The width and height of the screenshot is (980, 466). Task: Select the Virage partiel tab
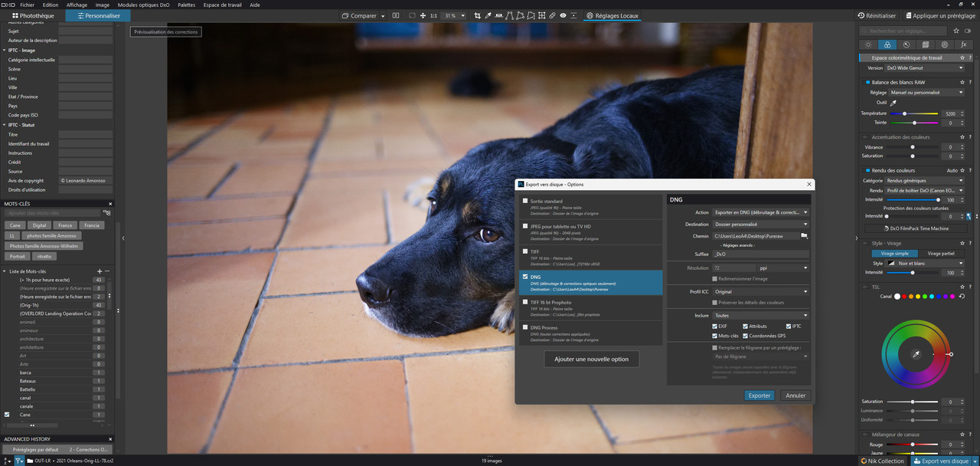point(941,253)
